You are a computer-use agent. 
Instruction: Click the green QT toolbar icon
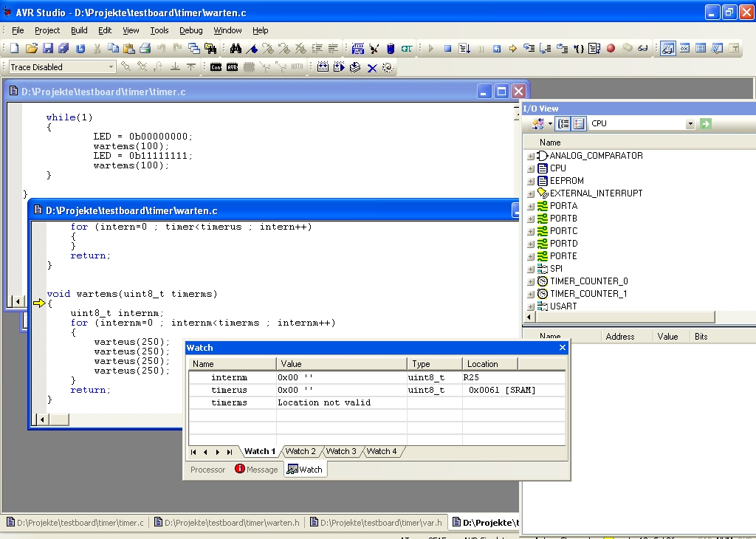click(x=407, y=48)
